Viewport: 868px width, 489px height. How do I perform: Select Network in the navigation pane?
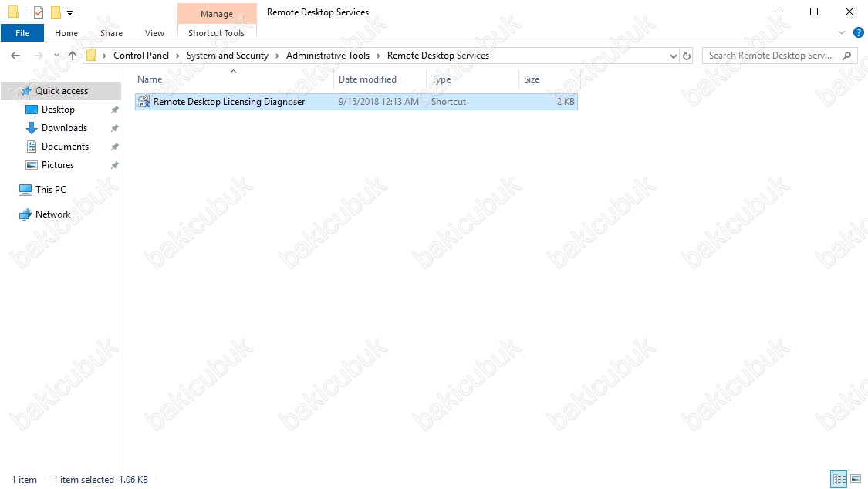52,214
